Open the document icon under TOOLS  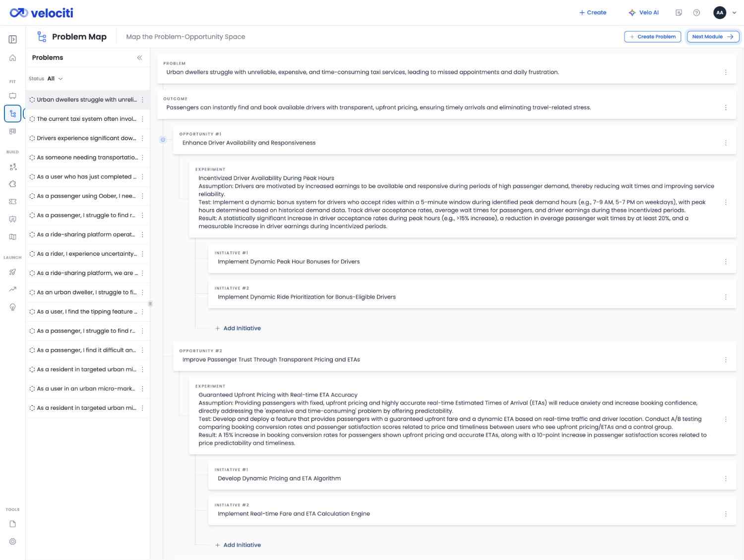coord(13,524)
